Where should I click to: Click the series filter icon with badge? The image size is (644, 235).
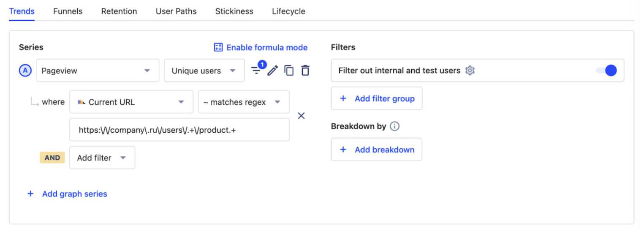pos(257,70)
